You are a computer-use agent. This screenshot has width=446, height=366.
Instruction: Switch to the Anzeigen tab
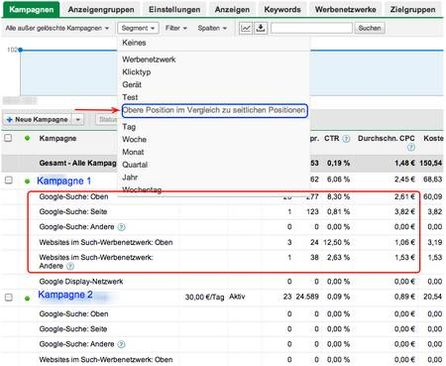[232, 10]
